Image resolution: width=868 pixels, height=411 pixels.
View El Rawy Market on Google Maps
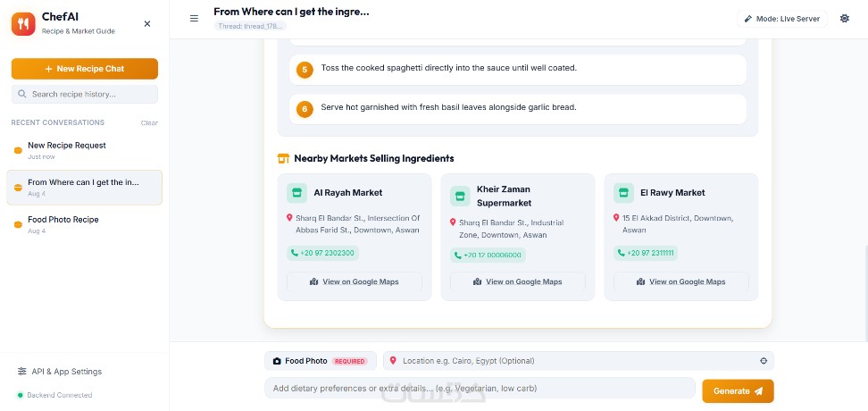(x=680, y=282)
